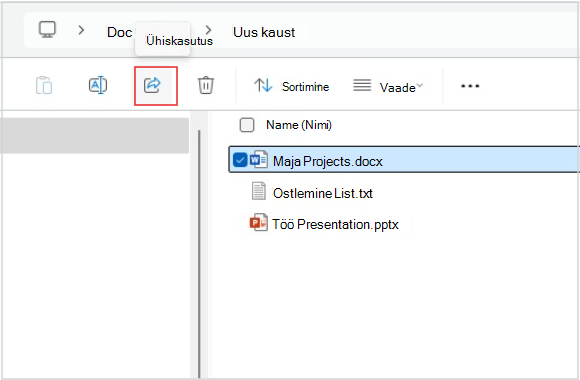Click the Sortimine up-down arrows icon
The height and width of the screenshot is (380, 580).
click(x=263, y=85)
